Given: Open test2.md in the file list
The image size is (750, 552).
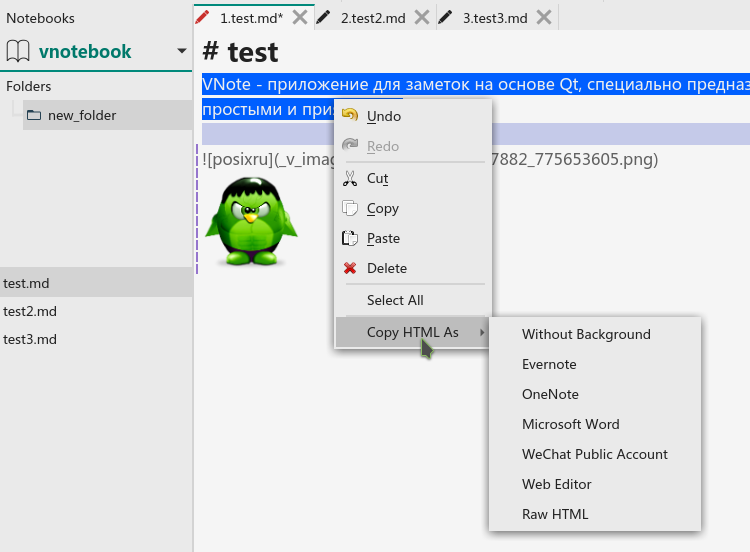Looking at the screenshot, I should [x=96, y=311].
